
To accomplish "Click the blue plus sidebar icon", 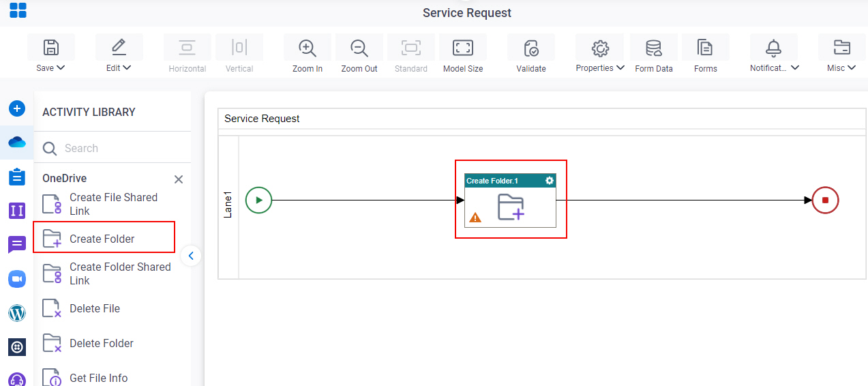I will point(17,108).
